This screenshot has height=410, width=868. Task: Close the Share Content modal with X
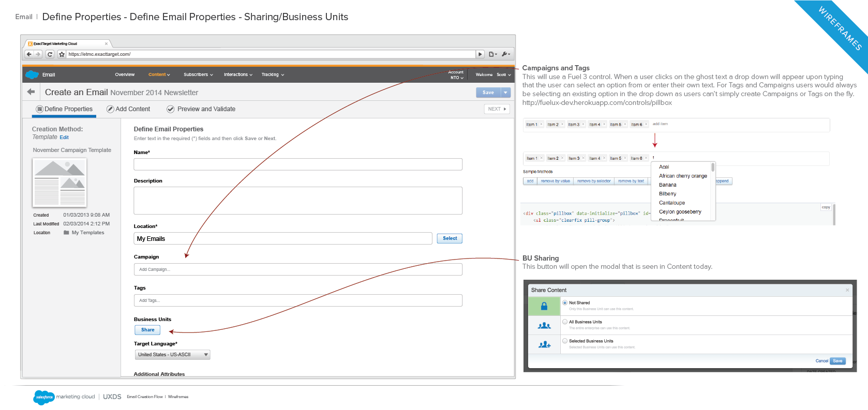tap(847, 290)
